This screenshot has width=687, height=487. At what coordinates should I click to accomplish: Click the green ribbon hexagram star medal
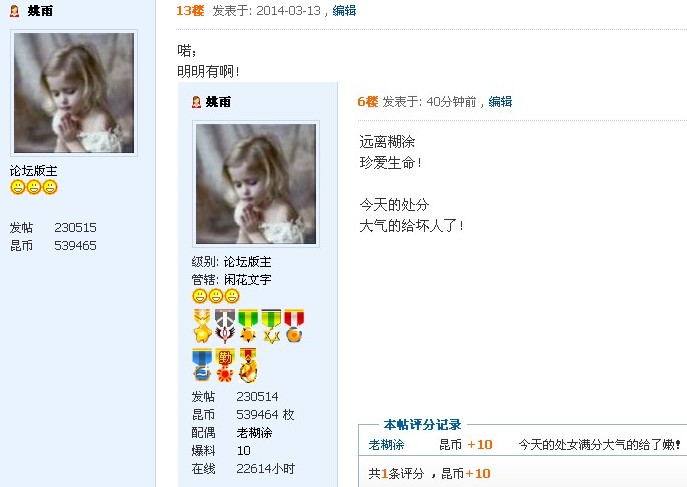271,326
